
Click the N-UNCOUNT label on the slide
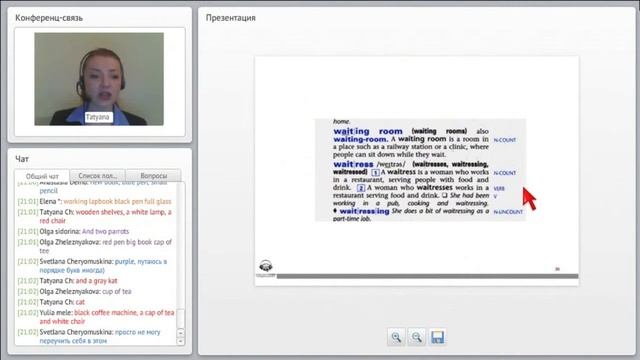point(508,212)
